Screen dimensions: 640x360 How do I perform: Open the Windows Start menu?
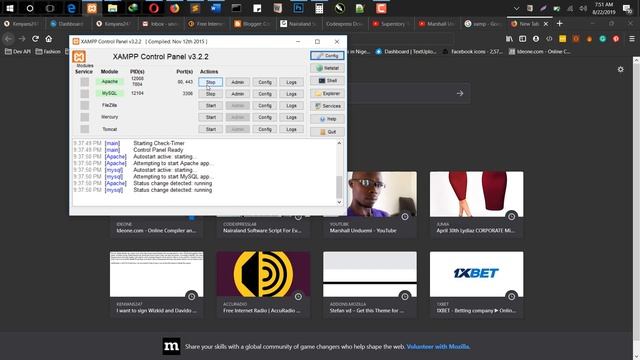pos(10,8)
